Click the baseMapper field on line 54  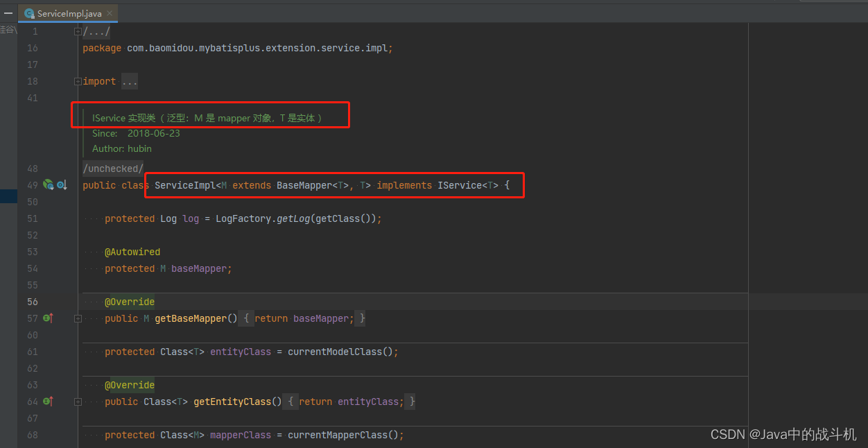[x=199, y=268]
